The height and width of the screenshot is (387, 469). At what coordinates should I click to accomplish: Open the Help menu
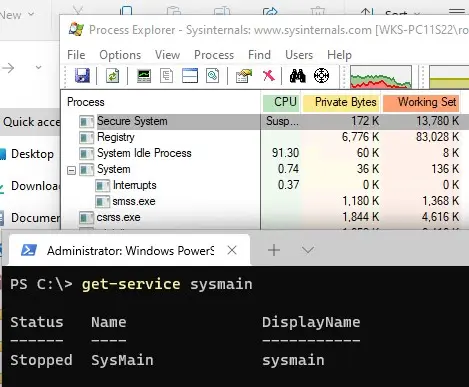(x=339, y=55)
